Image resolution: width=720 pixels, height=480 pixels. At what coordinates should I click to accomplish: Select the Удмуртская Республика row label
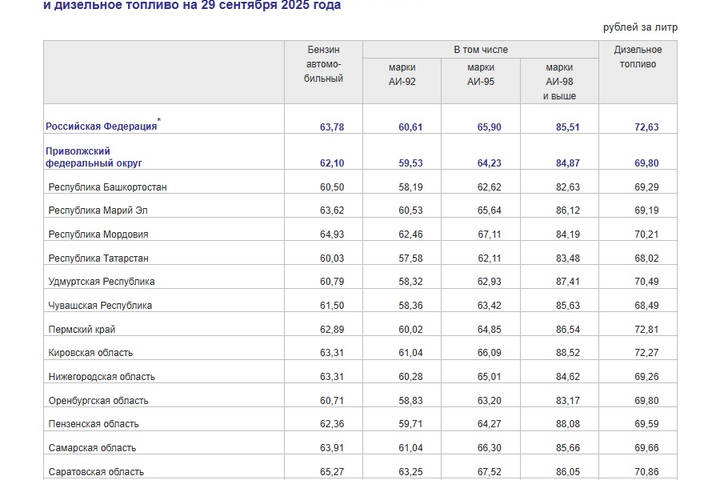pyautogui.click(x=101, y=282)
